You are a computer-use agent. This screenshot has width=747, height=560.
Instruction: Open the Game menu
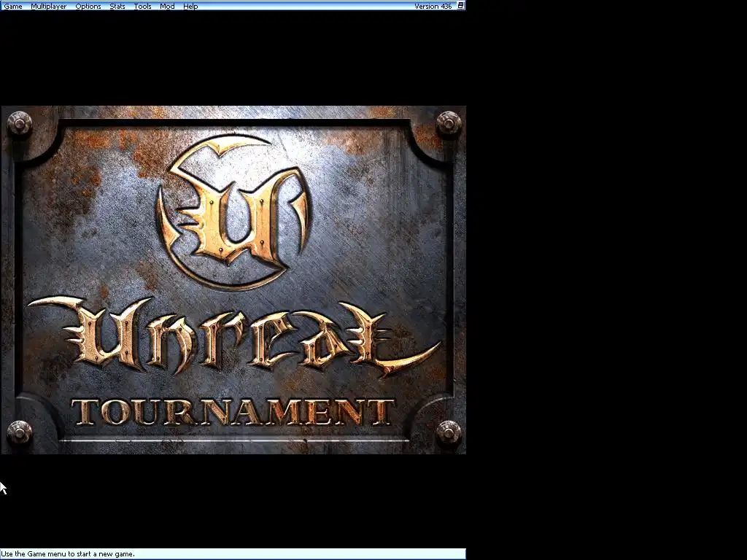[13, 6]
